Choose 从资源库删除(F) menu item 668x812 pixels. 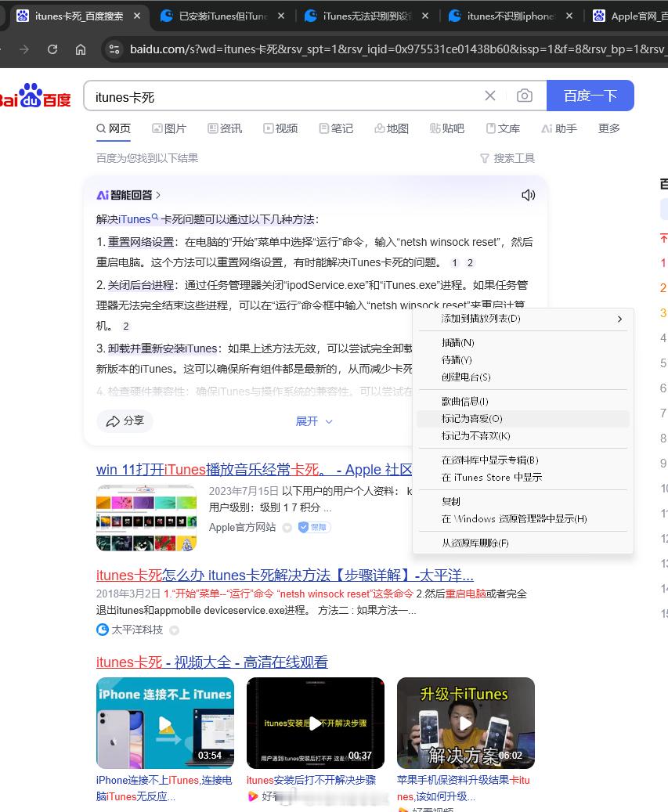click(x=523, y=543)
